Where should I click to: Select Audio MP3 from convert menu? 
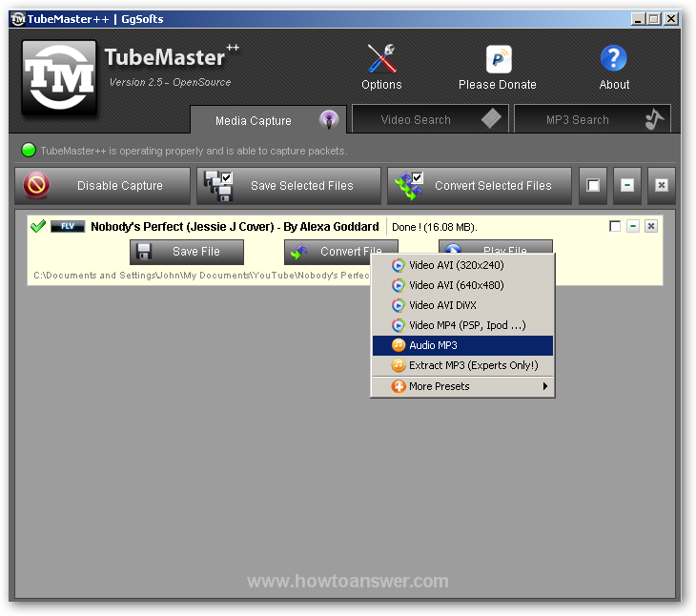(463, 345)
